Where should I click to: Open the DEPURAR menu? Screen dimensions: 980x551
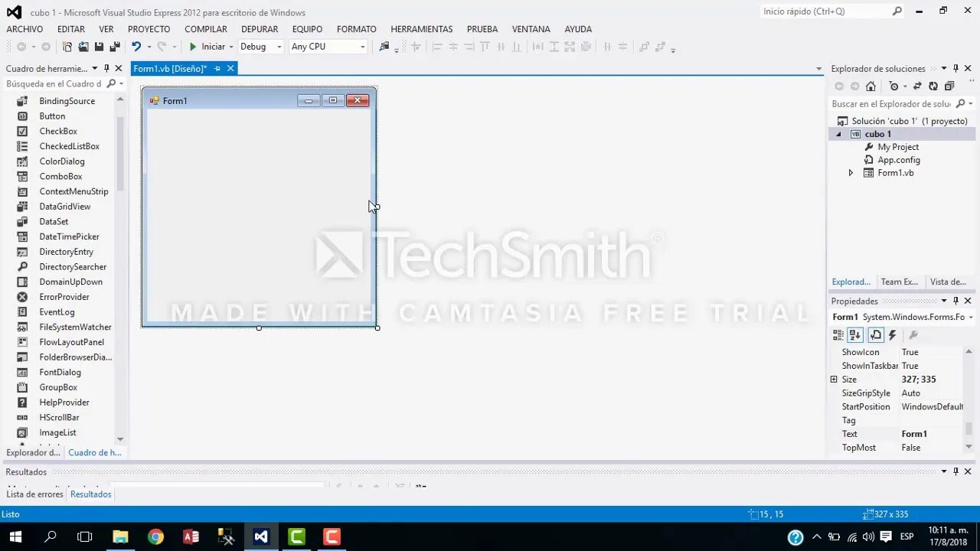260,29
